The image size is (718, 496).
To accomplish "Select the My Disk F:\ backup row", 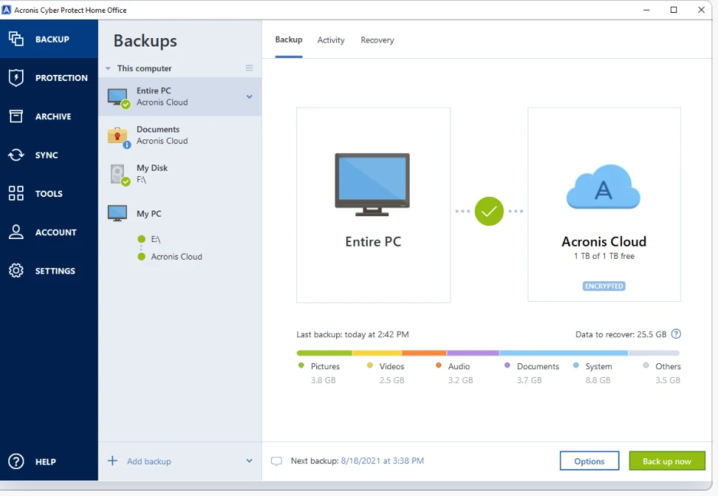I will (180, 174).
